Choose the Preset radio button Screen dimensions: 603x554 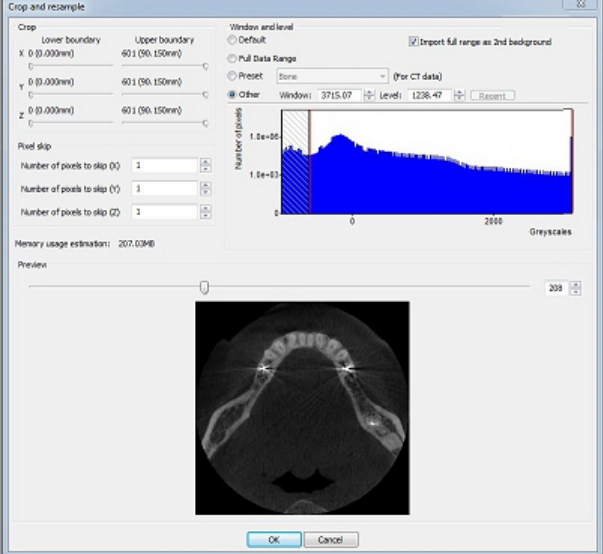(232, 76)
